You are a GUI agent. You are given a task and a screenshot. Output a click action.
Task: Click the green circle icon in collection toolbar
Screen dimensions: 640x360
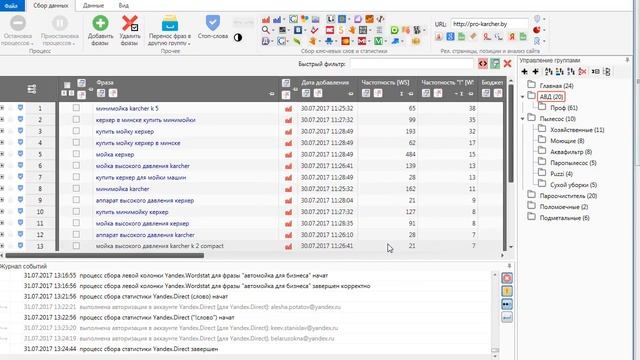click(x=394, y=30)
